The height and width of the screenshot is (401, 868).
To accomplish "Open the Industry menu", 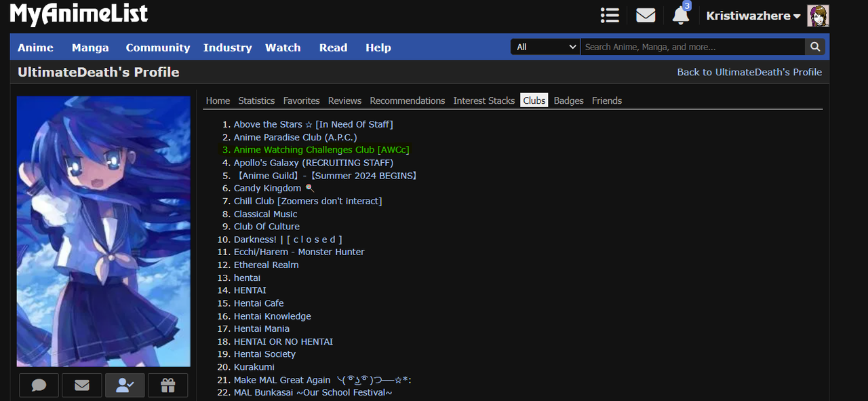I will point(227,47).
